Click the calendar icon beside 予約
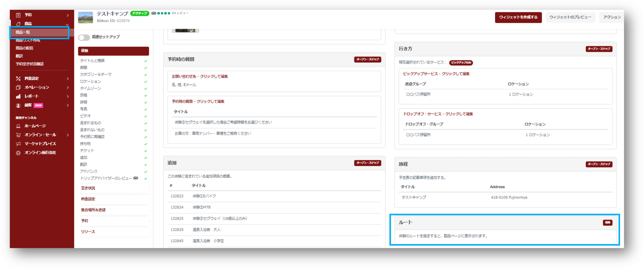644x268 pixels. click(x=18, y=15)
